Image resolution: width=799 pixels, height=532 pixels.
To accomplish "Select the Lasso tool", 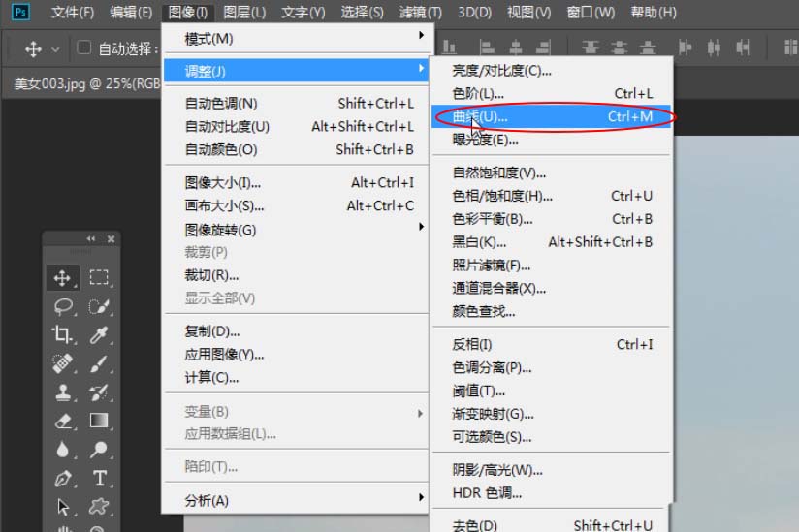I will [x=63, y=306].
